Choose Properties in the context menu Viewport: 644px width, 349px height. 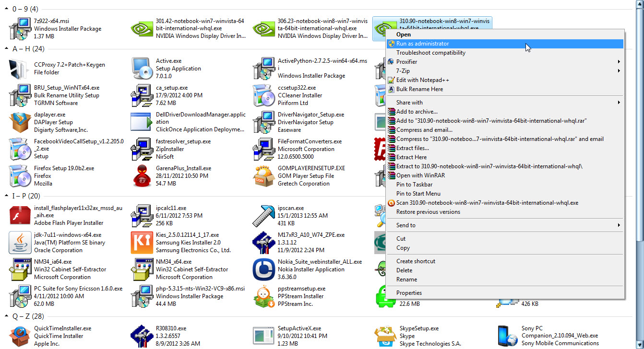coord(505,293)
